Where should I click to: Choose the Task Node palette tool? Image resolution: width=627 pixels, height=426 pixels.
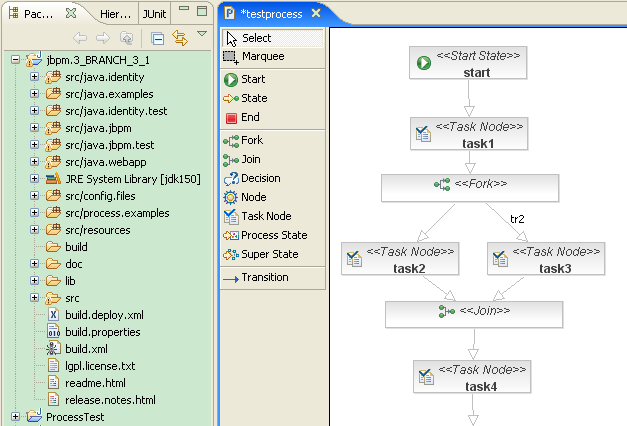click(x=265, y=216)
